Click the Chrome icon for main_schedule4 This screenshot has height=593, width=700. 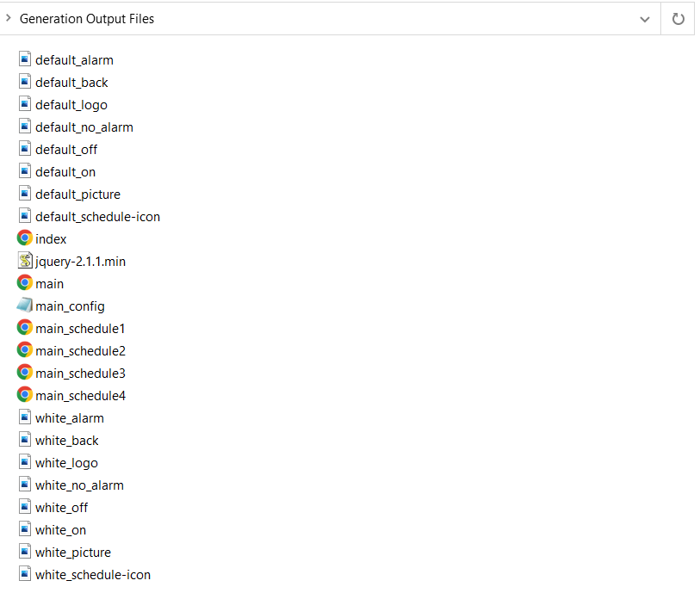25,395
